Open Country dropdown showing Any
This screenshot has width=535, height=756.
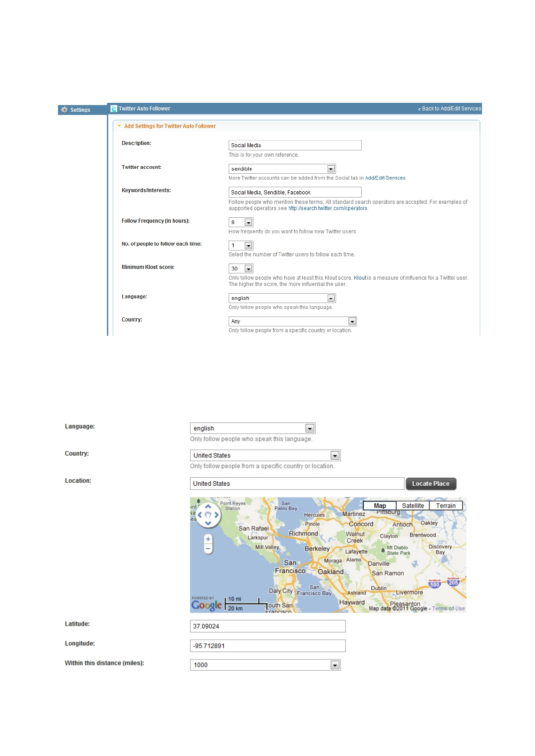point(293,321)
